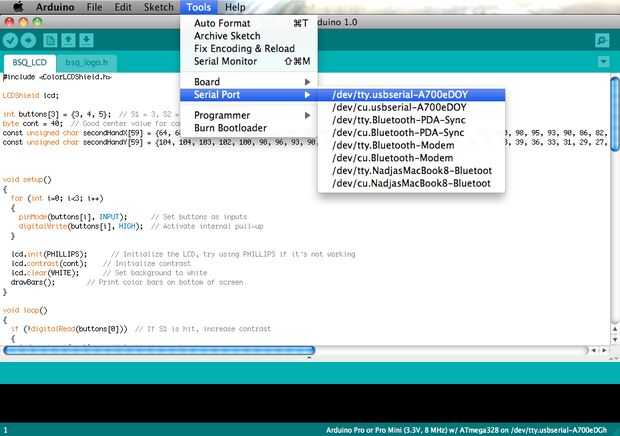Open the Arduino application menu
Image resolution: width=620 pixels, height=436 pixels.
tap(55, 7)
